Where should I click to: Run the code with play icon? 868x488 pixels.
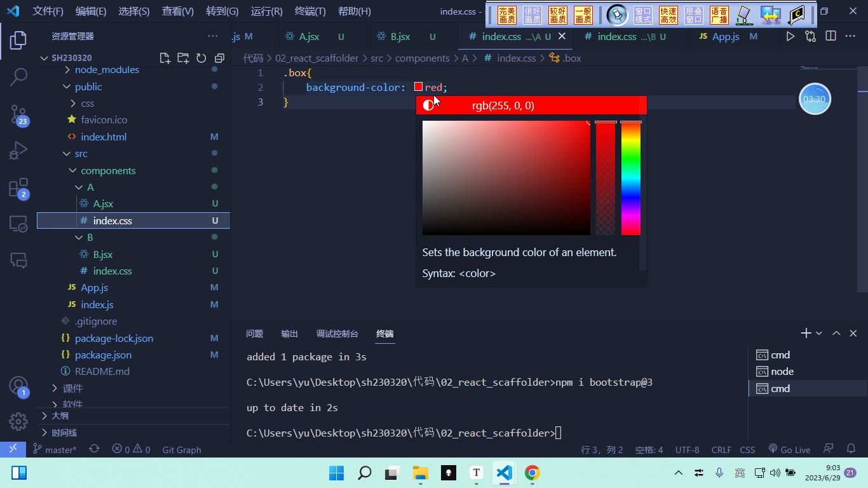[x=790, y=36]
